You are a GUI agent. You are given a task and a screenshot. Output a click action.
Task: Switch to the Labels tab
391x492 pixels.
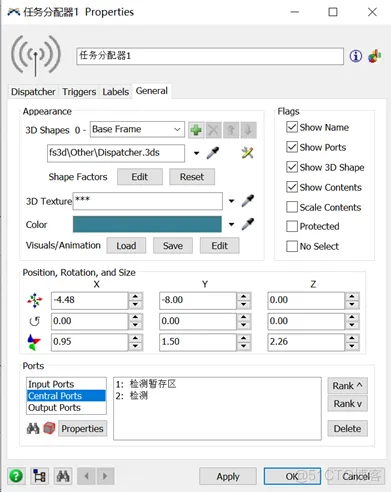point(115,92)
